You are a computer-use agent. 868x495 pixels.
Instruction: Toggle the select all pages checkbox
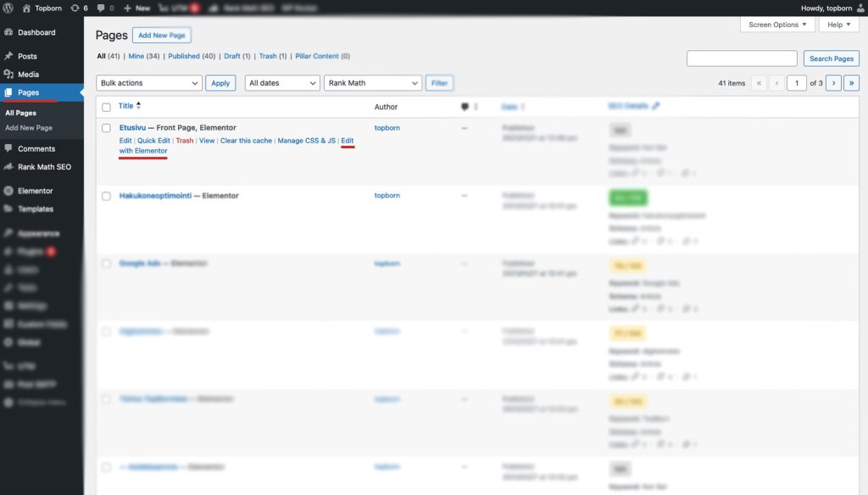tap(106, 107)
